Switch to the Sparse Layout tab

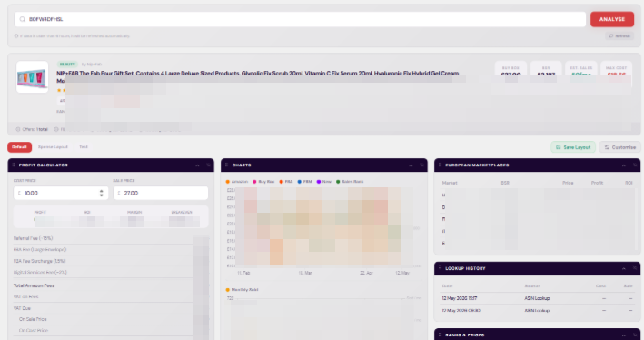tap(53, 147)
